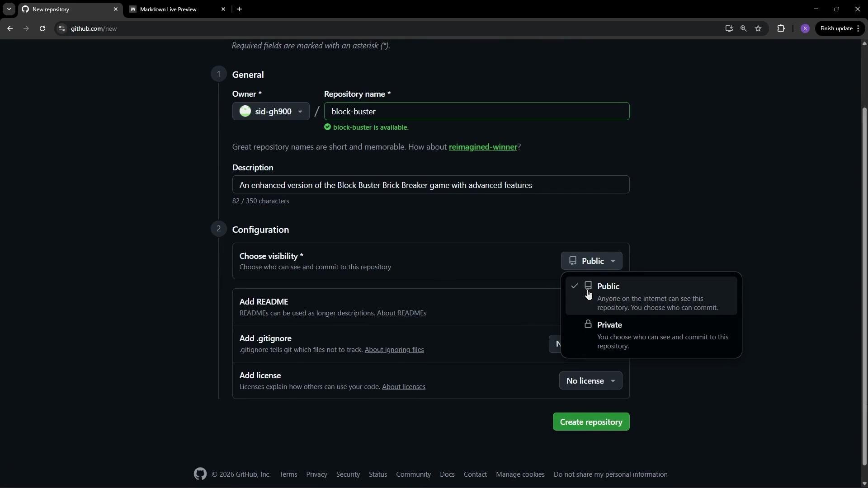The width and height of the screenshot is (868, 488).
Task: Toggle the Public visibility dropdown button
Action: pos(591,261)
